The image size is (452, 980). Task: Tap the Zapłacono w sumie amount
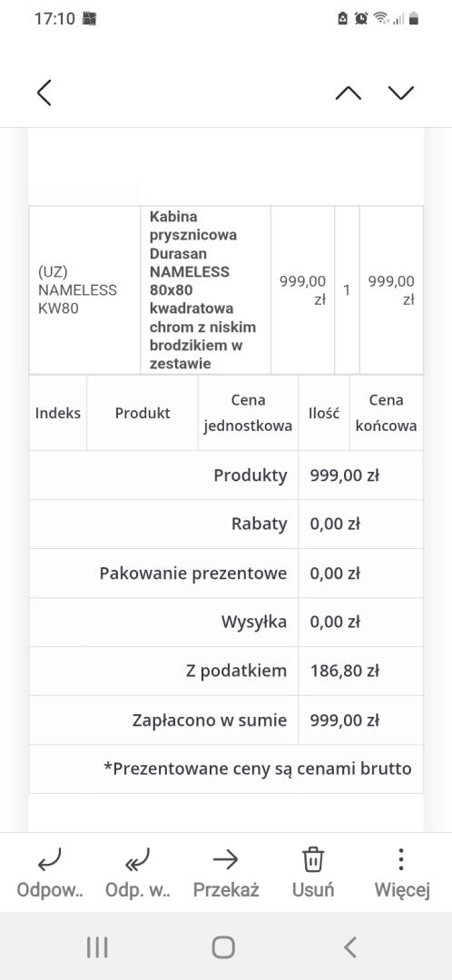pos(345,720)
